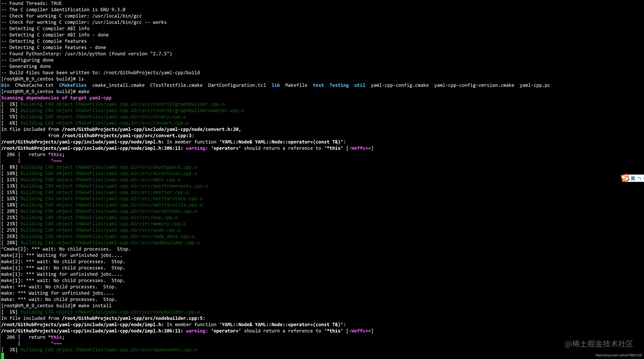
Task: Select the 'test' directory in ls output
Action: 318,85
